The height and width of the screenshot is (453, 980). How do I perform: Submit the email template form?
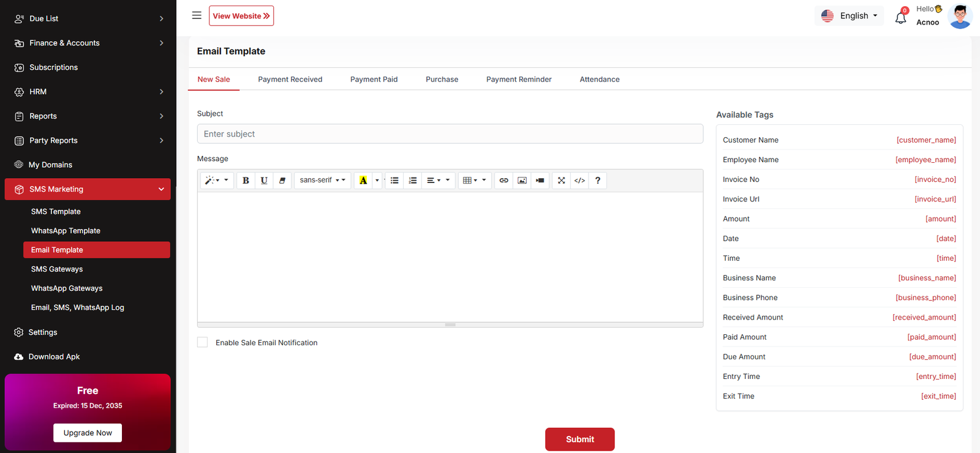[579, 439]
